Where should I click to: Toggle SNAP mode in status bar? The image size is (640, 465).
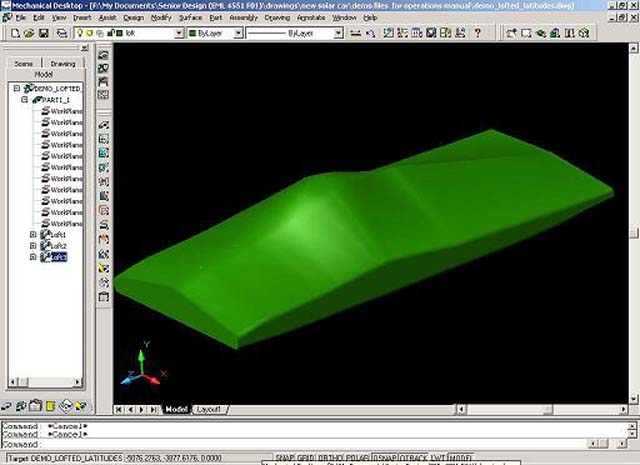point(285,458)
